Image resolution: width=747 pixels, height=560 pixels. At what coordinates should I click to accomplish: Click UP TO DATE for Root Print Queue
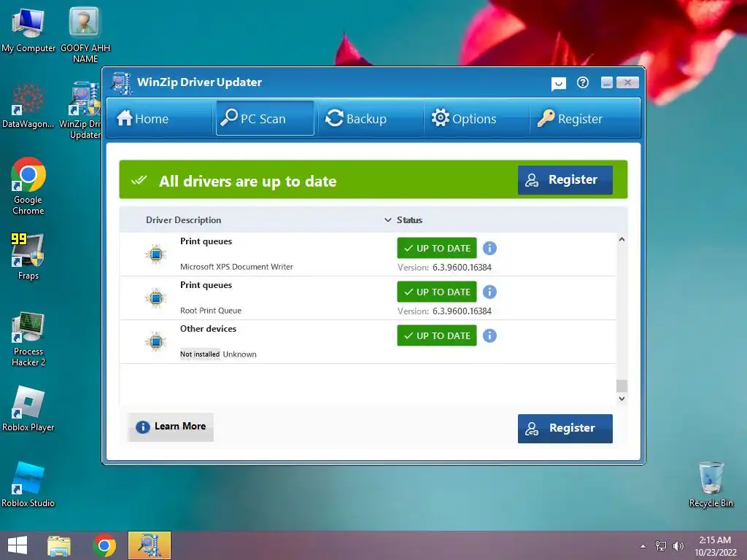[x=437, y=292]
